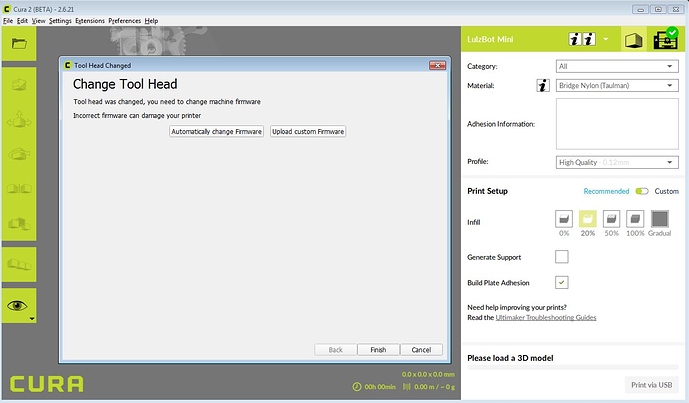The image size is (689, 403).
Task: Select the Per Model Settings tool
Action: (x=19, y=223)
